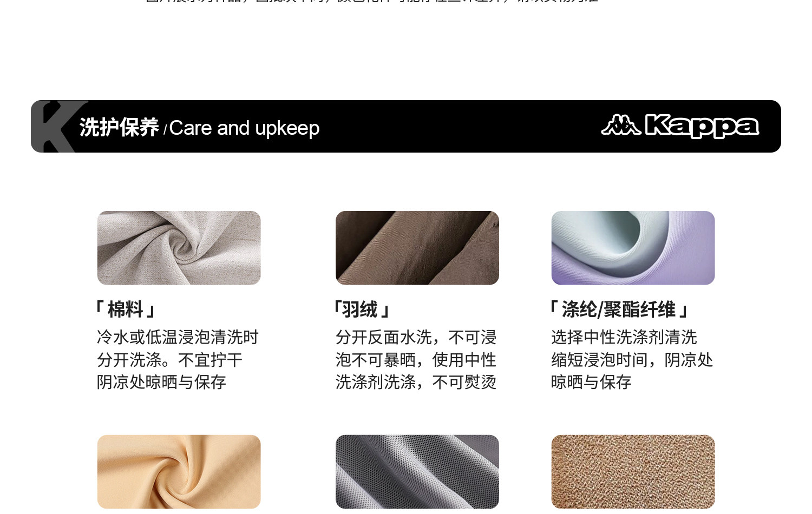Screen dimensions: 812x514
Task: Open the tan textured wool image
Action: click(x=633, y=472)
